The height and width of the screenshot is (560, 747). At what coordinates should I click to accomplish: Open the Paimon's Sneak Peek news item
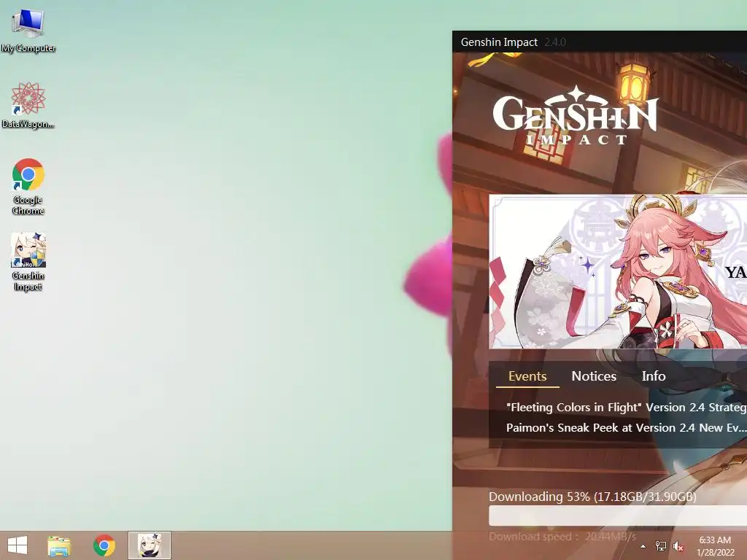click(x=625, y=428)
